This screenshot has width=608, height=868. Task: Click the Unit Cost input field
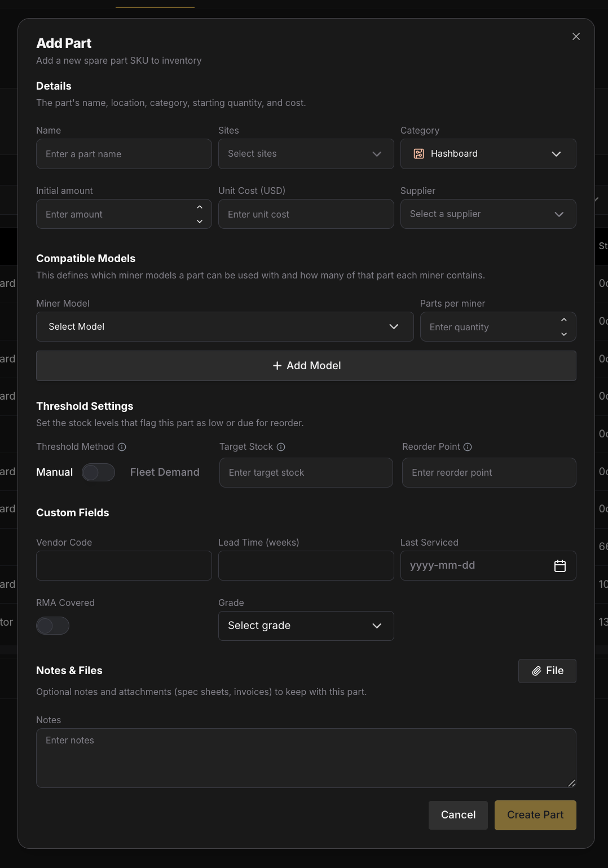pyautogui.click(x=306, y=214)
